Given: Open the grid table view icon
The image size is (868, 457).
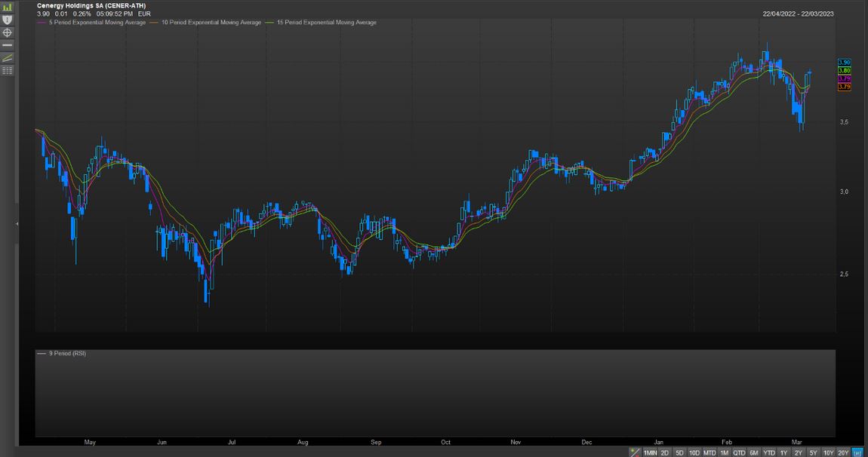Looking at the screenshot, I should (8, 70).
